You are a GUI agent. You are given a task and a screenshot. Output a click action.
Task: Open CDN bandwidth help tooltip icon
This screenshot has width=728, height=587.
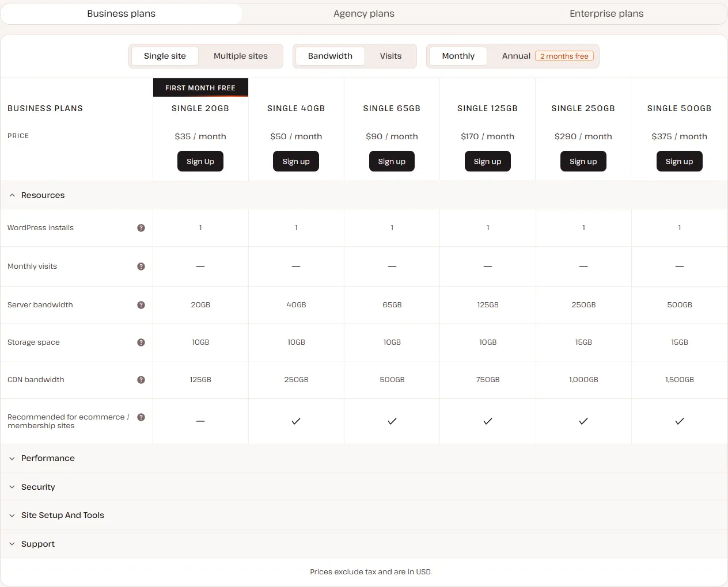tap(141, 380)
